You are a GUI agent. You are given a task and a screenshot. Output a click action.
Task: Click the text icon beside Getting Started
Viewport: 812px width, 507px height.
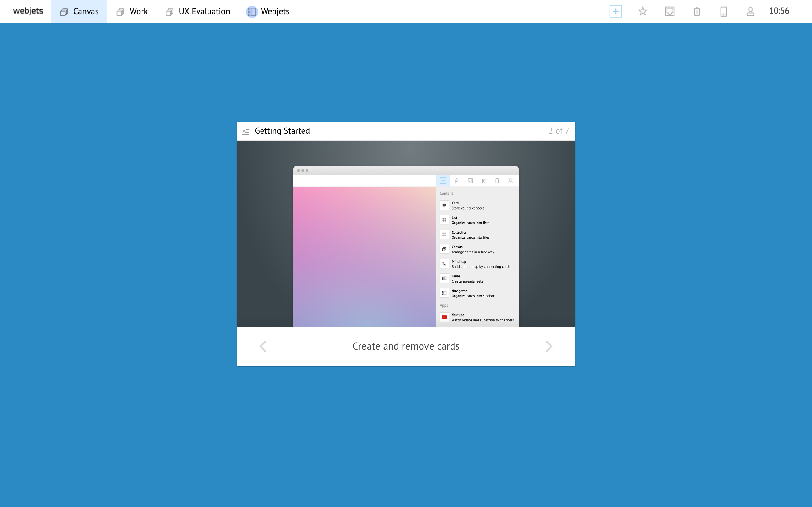246,131
